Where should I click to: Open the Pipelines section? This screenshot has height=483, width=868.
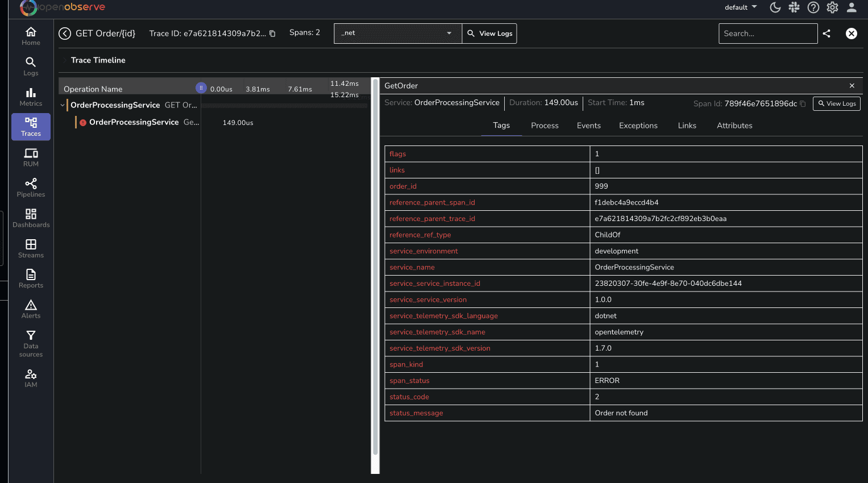tap(31, 188)
